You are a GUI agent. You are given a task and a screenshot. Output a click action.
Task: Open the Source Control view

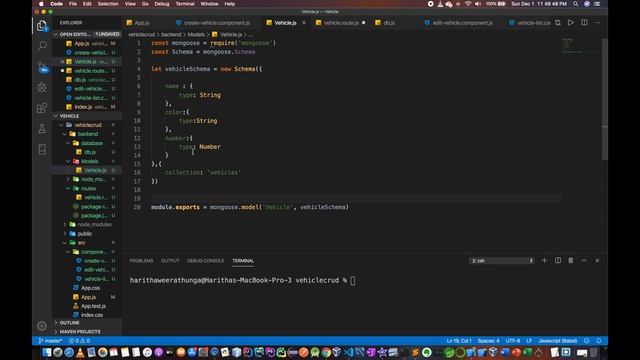(42, 67)
